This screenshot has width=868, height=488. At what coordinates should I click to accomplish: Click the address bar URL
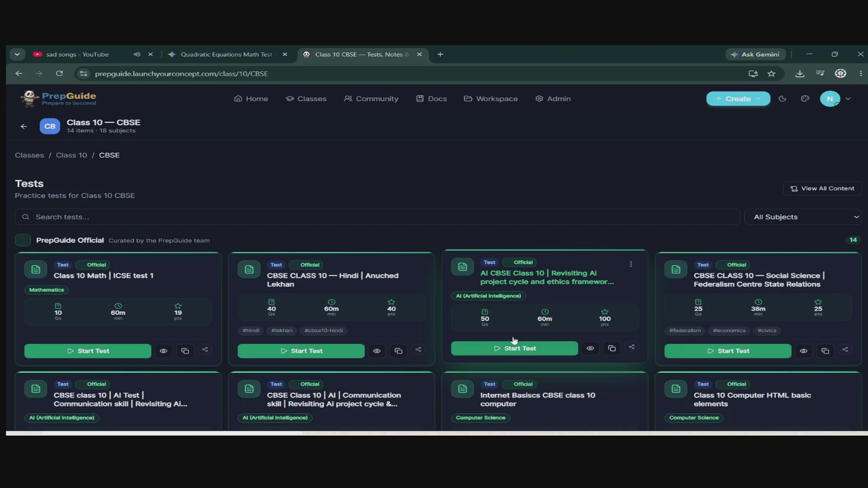click(181, 73)
